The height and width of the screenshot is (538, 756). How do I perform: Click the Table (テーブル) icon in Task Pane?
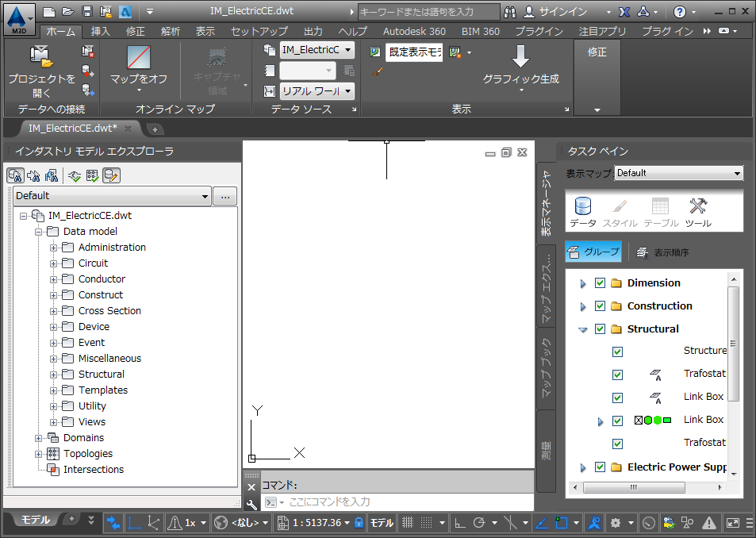click(660, 206)
